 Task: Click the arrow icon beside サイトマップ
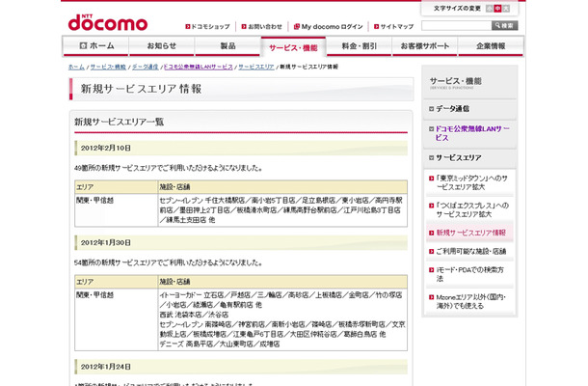pyautogui.click(x=377, y=27)
